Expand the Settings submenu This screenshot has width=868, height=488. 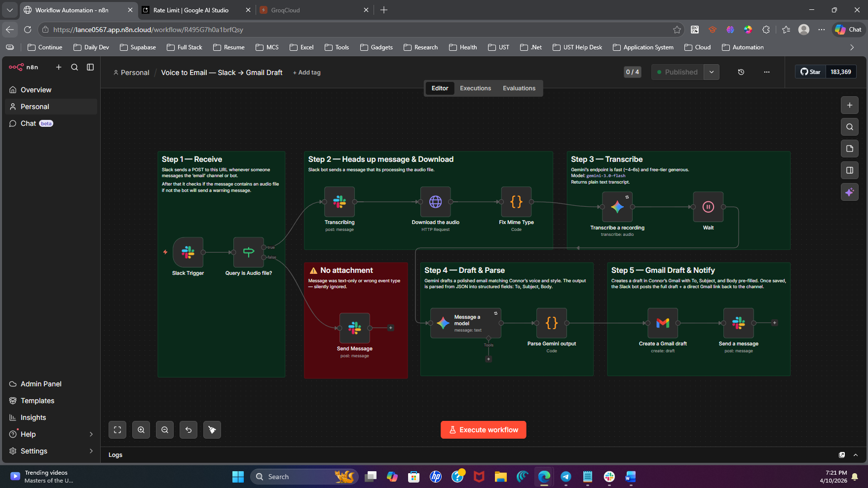[91, 451]
